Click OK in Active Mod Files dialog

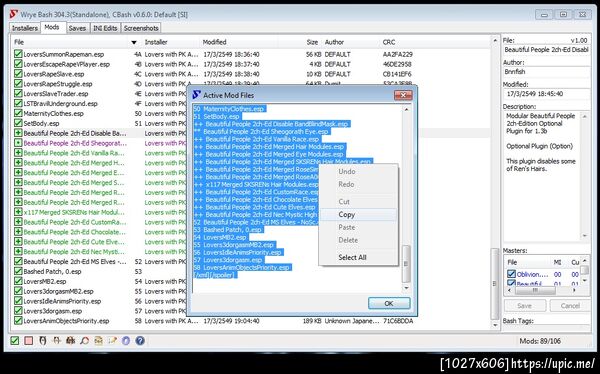[x=389, y=303]
